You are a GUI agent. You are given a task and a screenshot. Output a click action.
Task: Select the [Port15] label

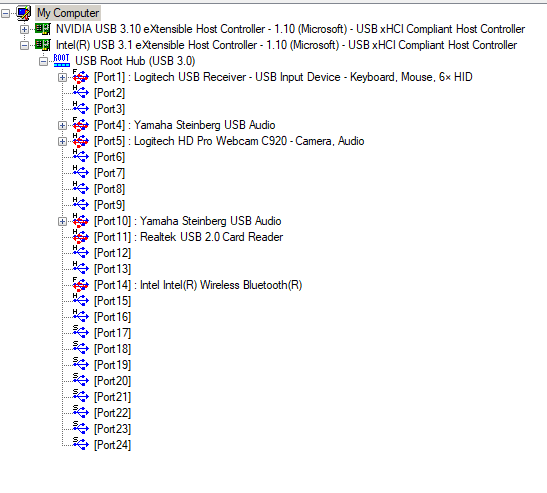click(112, 301)
